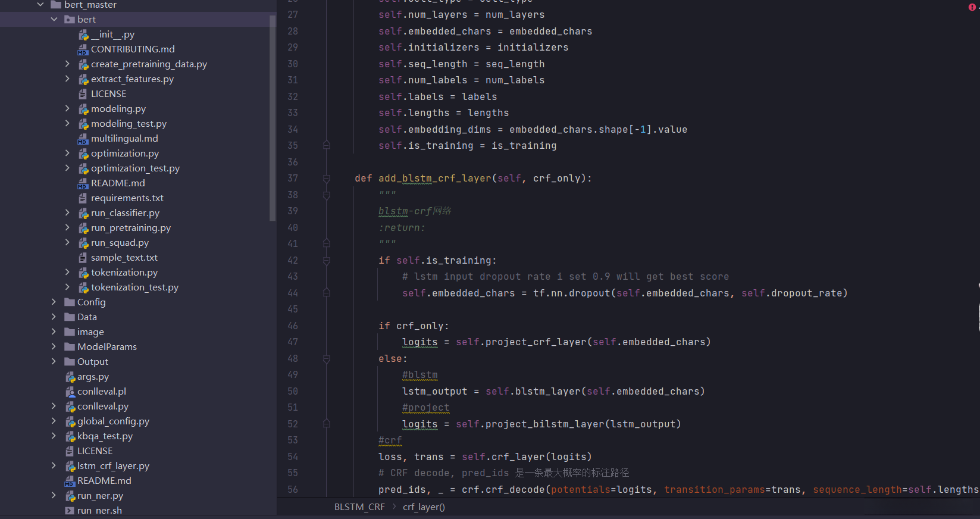Click 'crf_decode' call on line 56
This screenshot has height=519, width=980.
point(515,490)
